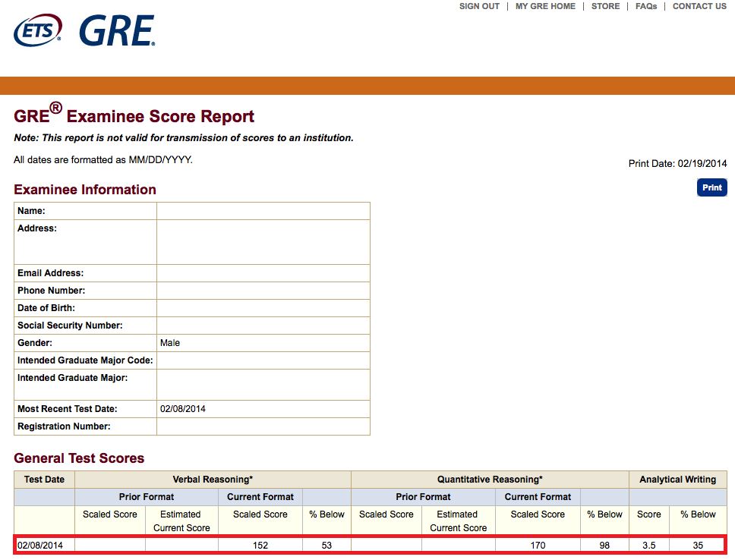735x560 pixels.
Task: Click the 'Registration Number:' label
Action: [x=64, y=426]
